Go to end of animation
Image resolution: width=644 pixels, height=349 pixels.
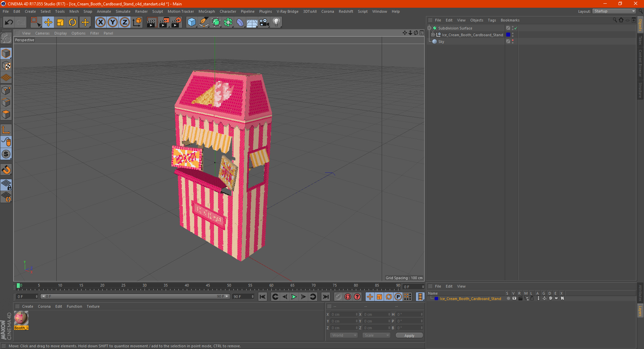[x=325, y=297]
